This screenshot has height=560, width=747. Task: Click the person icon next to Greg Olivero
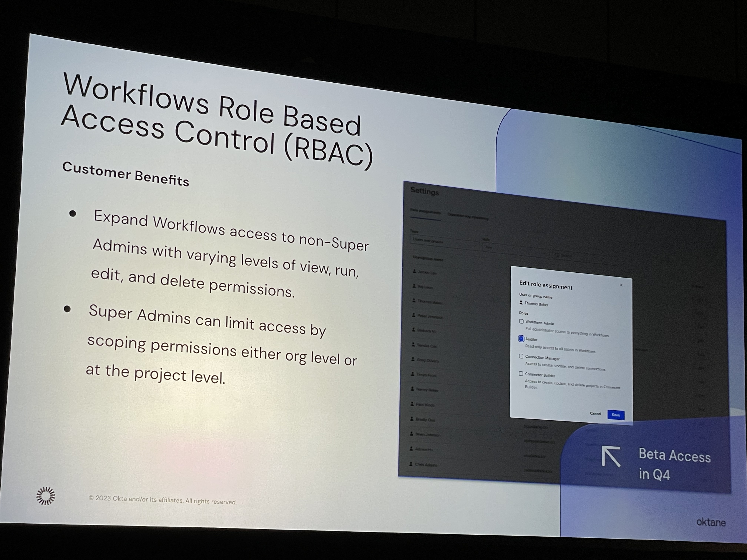pyautogui.click(x=413, y=359)
